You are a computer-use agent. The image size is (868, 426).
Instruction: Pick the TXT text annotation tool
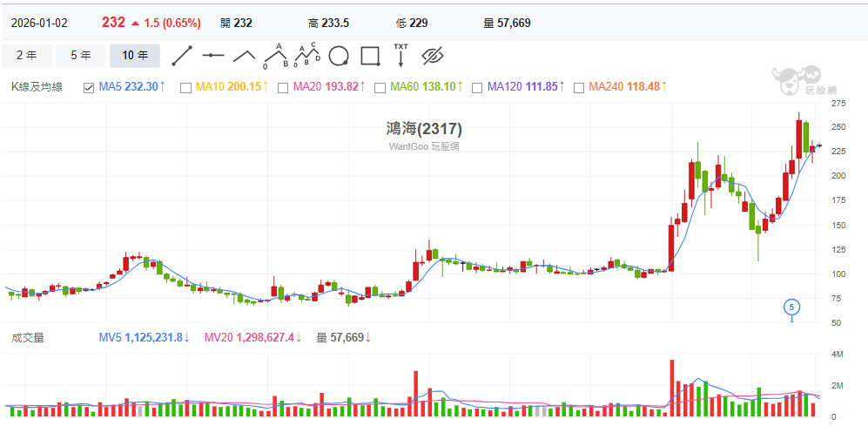pyautogui.click(x=400, y=55)
